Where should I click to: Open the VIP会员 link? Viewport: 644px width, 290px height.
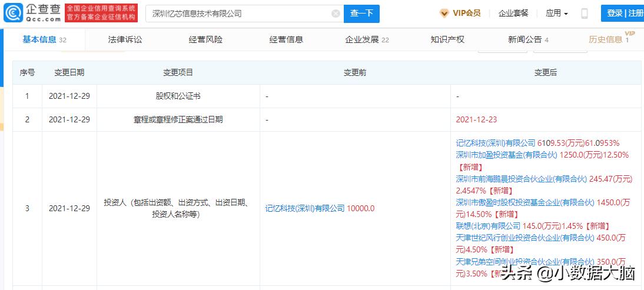[466, 13]
